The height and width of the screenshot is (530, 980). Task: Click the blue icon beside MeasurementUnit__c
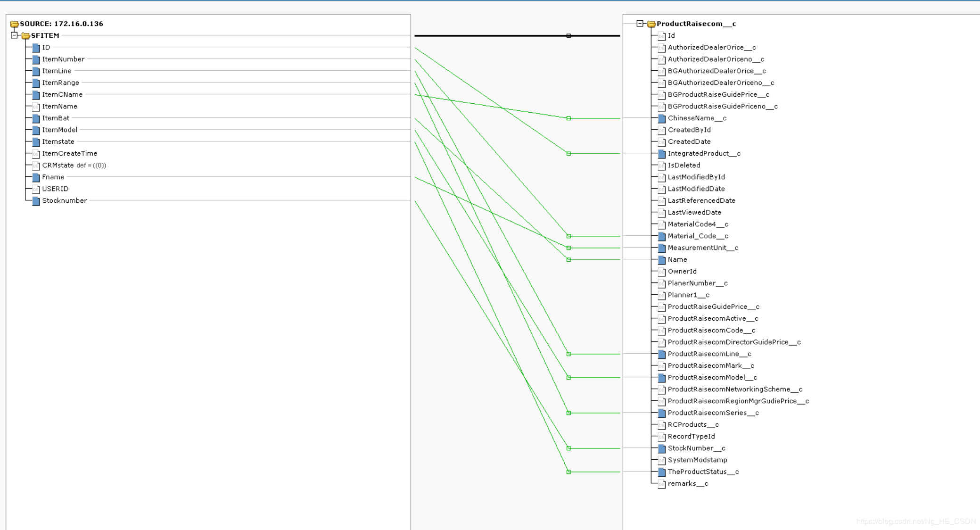coord(662,248)
